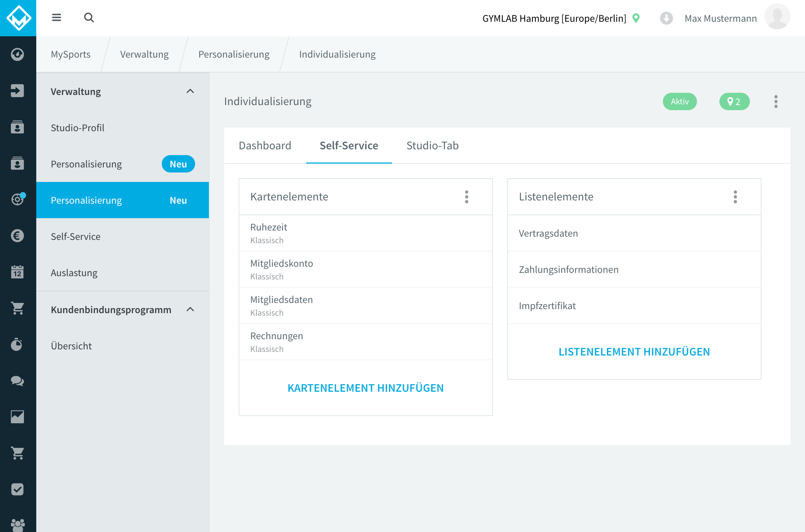Open the stopwatch sidebar icon
Image resolution: width=805 pixels, height=532 pixels.
[x=17, y=344]
